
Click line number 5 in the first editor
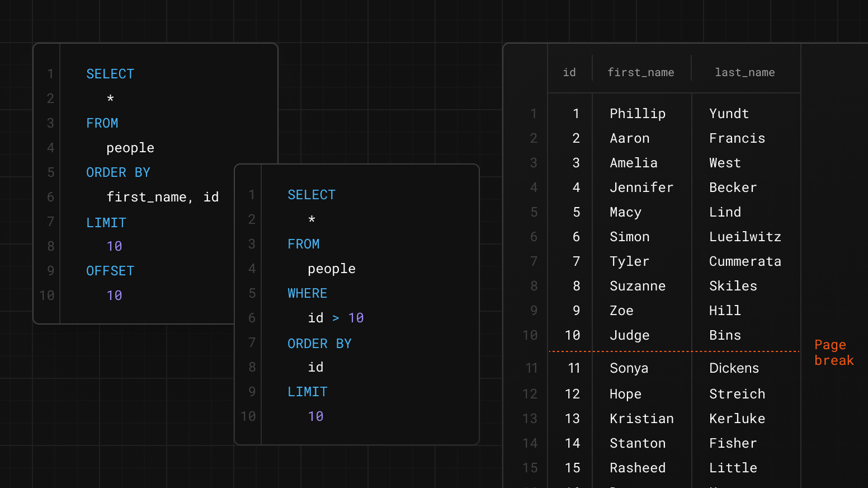tap(50, 172)
